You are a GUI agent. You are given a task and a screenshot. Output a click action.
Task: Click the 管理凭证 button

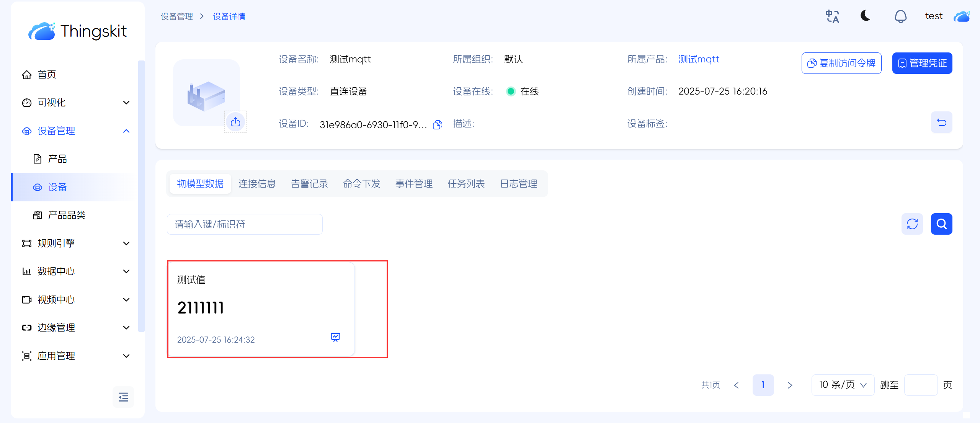[922, 63]
